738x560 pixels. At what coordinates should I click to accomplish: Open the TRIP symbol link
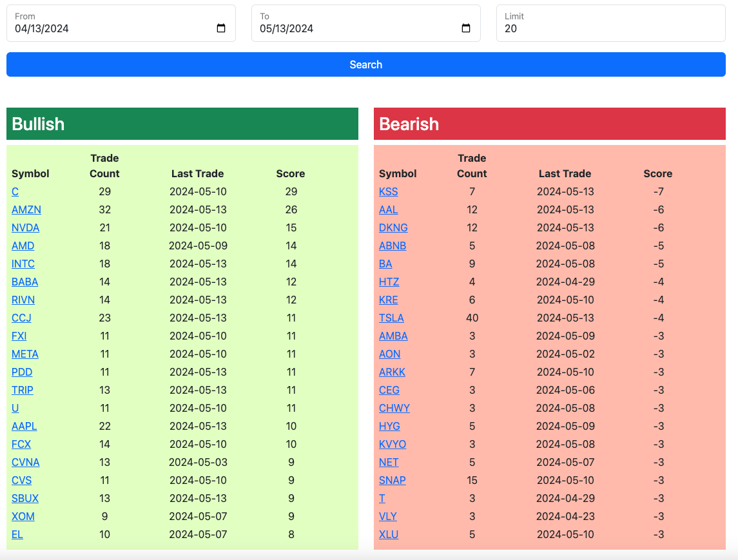[x=23, y=390]
